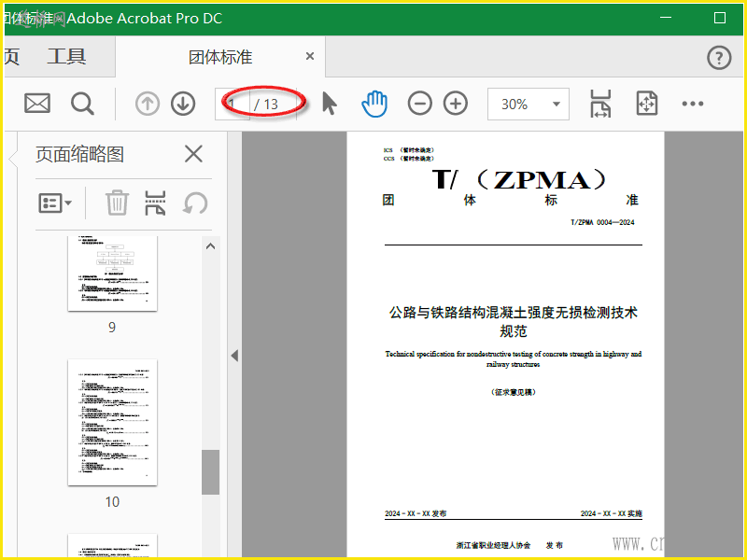
Task: Click the thumbnail panel page break icon
Action: pyautogui.click(x=155, y=203)
